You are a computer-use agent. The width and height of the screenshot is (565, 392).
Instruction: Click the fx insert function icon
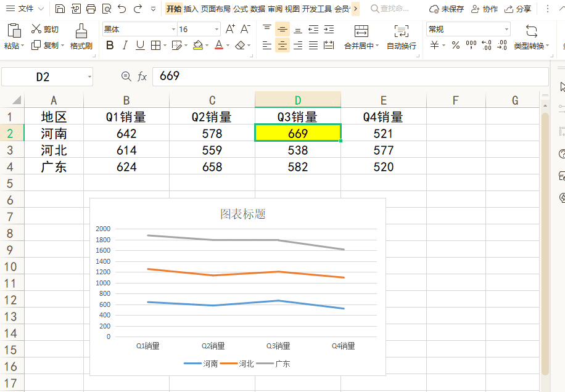tap(142, 76)
